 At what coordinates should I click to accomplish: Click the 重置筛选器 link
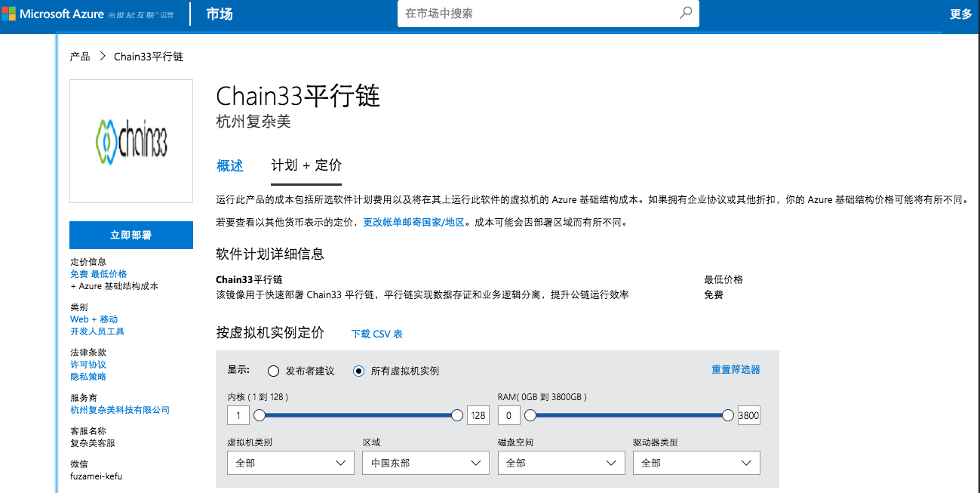(x=736, y=370)
